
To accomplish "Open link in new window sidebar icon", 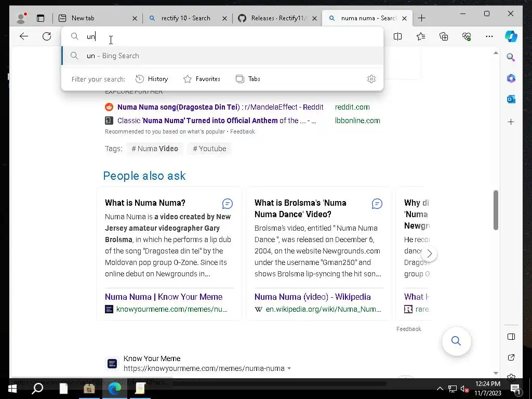I will tap(511, 357).
